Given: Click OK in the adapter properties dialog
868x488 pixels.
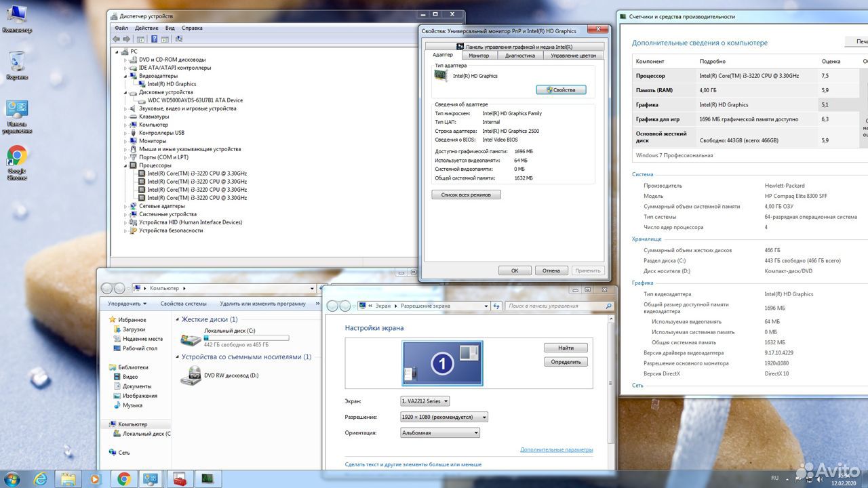Looking at the screenshot, I should pyautogui.click(x=515, y=270).
